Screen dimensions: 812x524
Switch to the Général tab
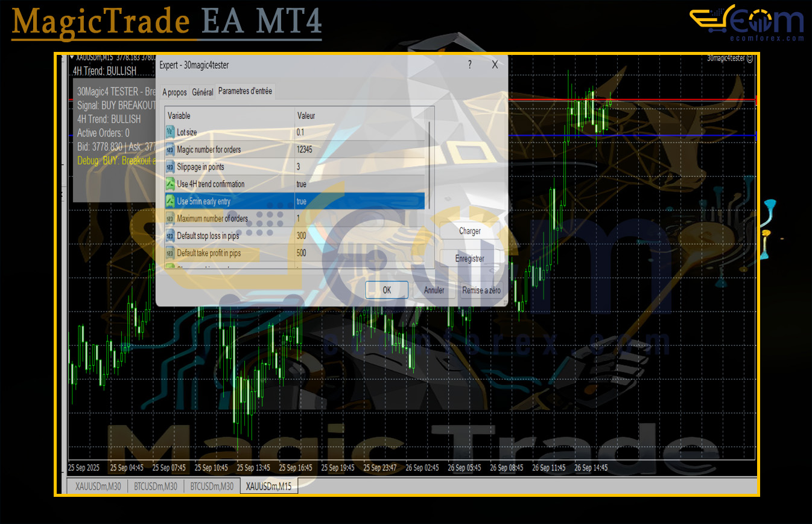point(202,92)
